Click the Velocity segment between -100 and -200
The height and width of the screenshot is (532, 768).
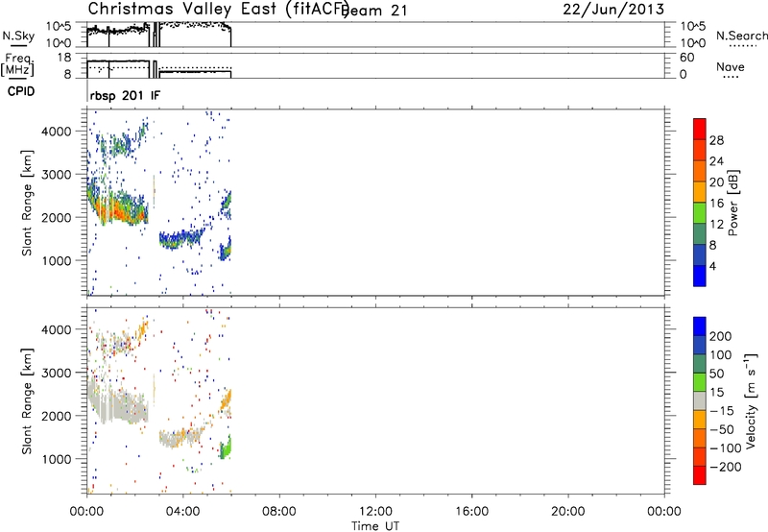pyautogui.click(x=700, y=457)
